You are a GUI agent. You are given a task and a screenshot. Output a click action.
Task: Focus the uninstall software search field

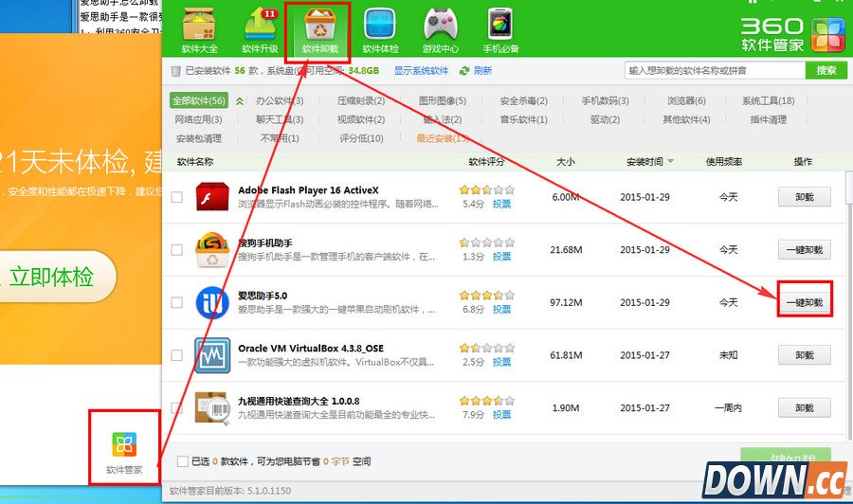click(715, 70)
